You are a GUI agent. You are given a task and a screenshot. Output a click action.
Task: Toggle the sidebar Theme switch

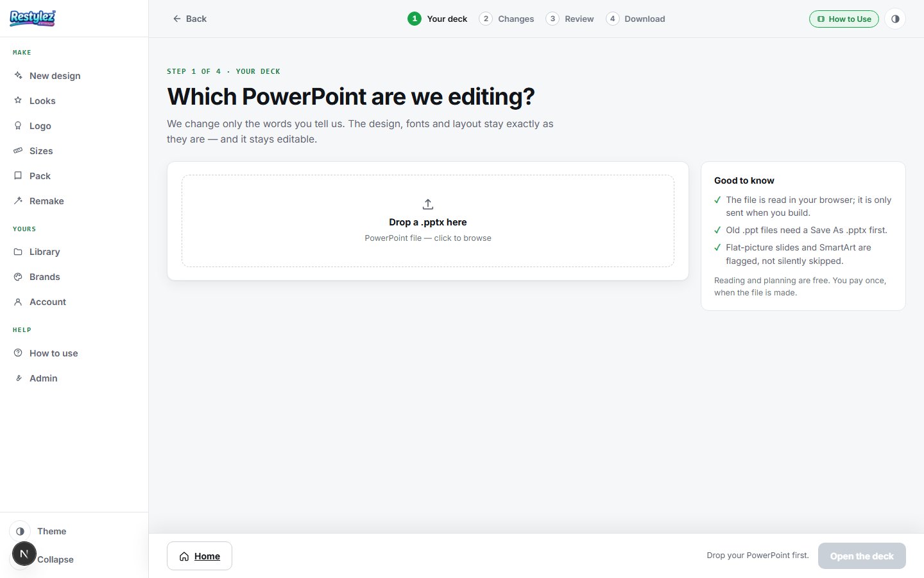(21, 531)
